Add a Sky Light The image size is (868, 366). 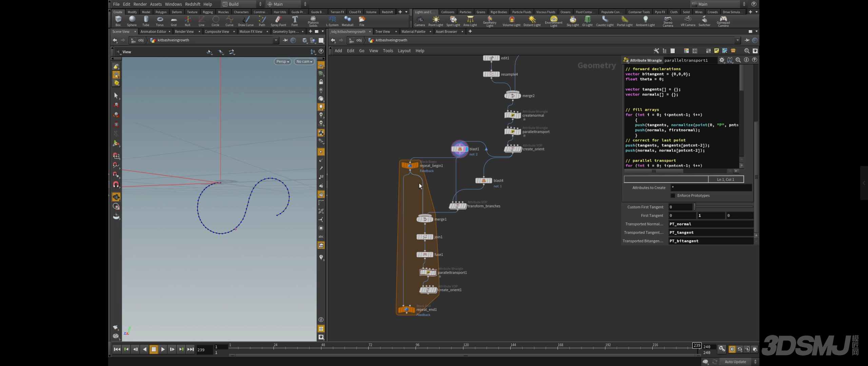[573, 21]
